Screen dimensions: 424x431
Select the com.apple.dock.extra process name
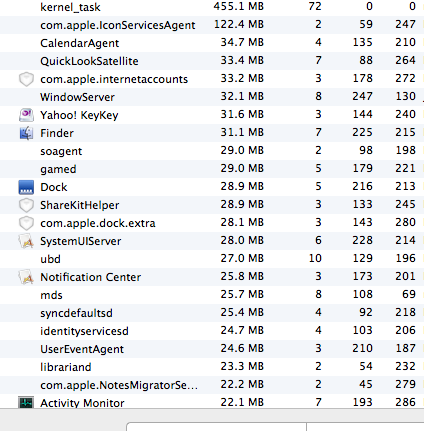point(98,223)
